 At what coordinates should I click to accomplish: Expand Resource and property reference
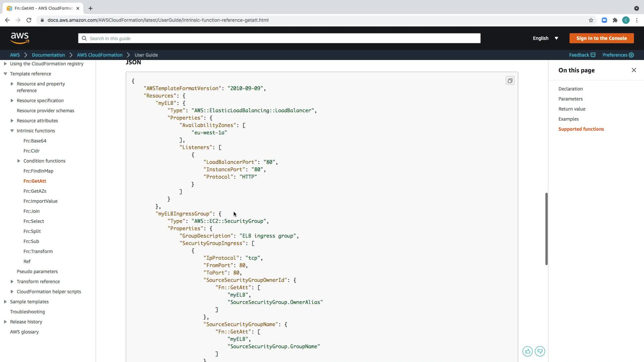12,84
